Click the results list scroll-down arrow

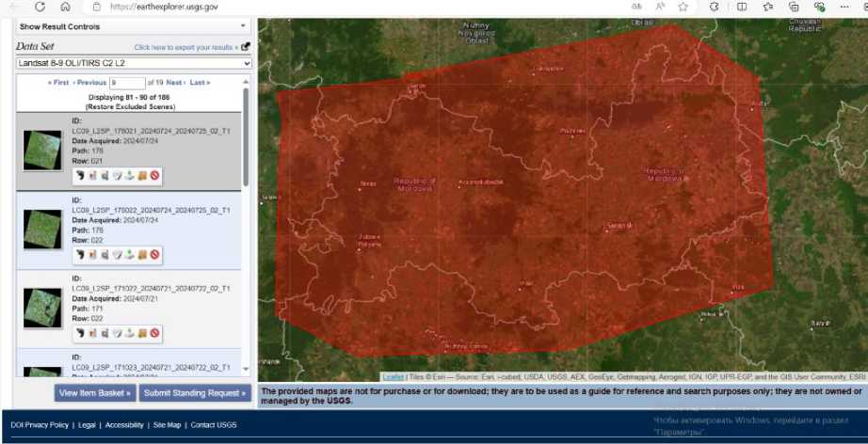246,370
